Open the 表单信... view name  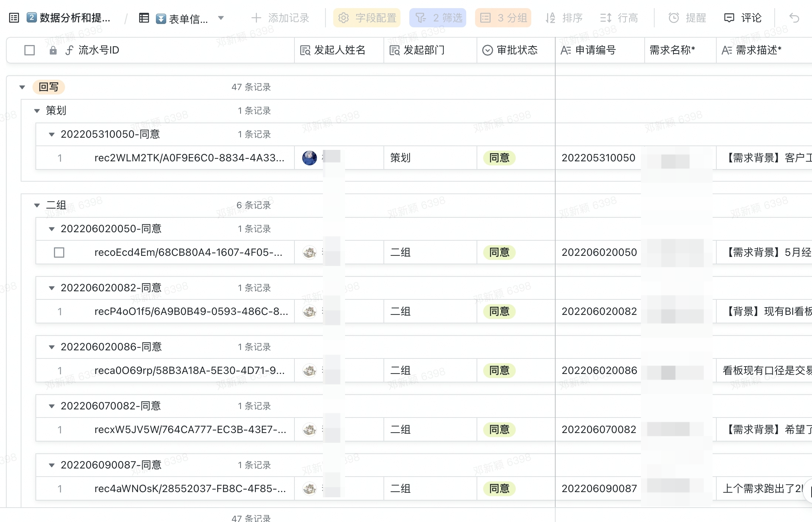pyautogui.click(x=182, y=18)
